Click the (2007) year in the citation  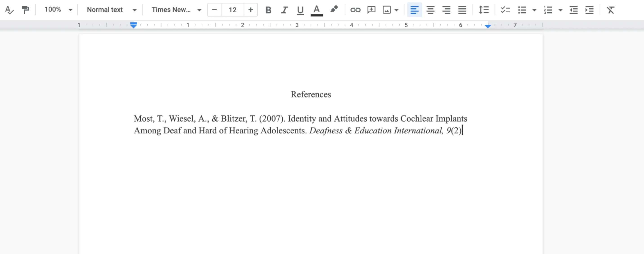[x=272, y=119]
